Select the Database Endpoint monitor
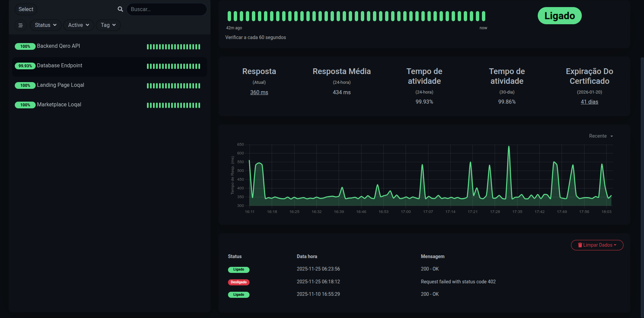This screenshot has height=318, width=644. [109, 66]
